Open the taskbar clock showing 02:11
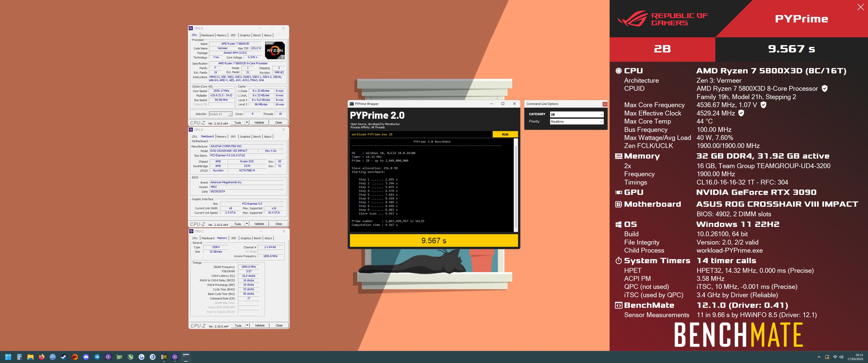868x363 pixels. point(855,357)
